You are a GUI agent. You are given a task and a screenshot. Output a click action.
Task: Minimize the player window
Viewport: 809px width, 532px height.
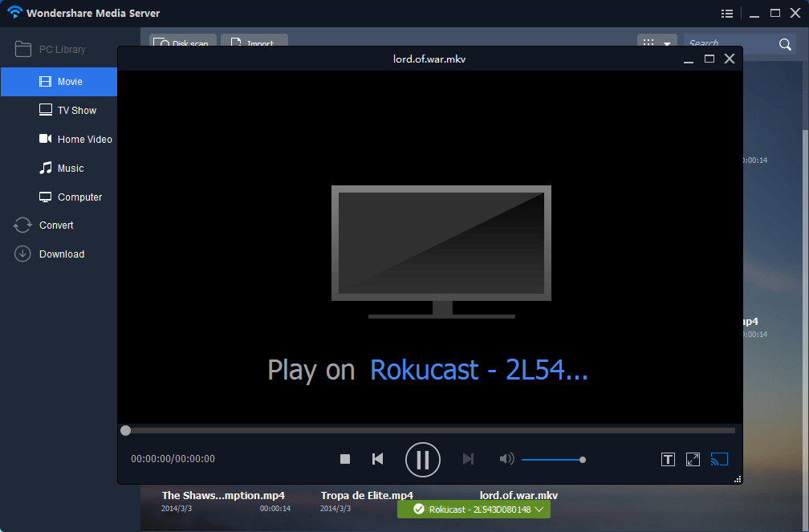click(x=689, y=59)
